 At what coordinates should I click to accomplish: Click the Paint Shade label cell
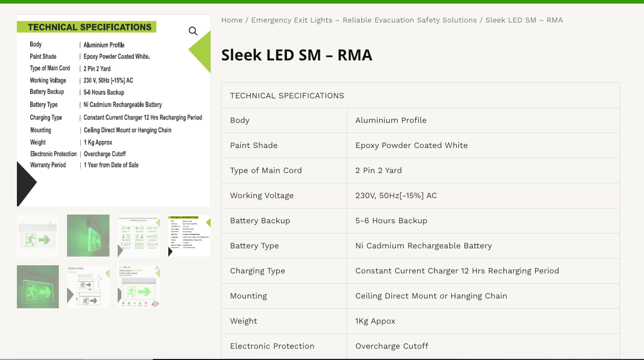click(284, 145)
